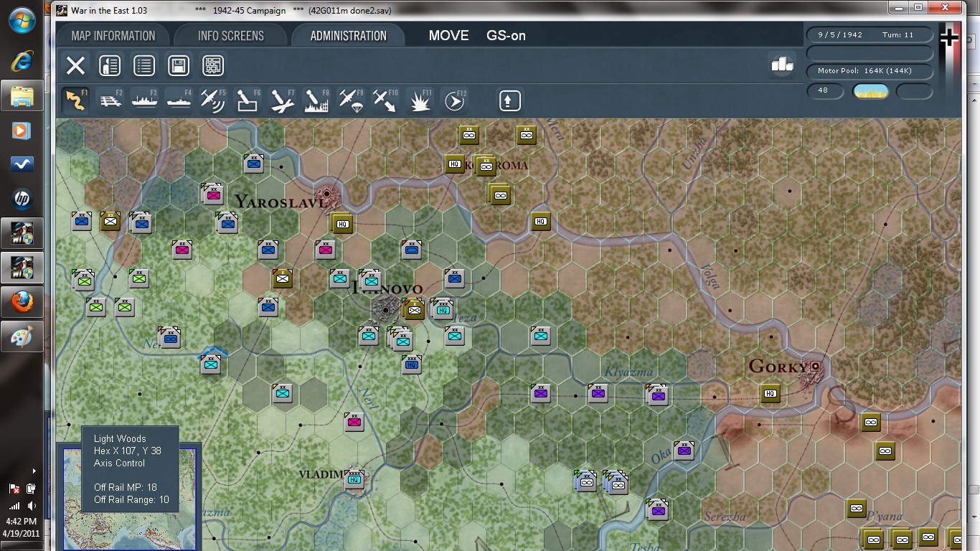
Task: Select the cyan unit under the blue fort arc
Action: coord(211,364)
